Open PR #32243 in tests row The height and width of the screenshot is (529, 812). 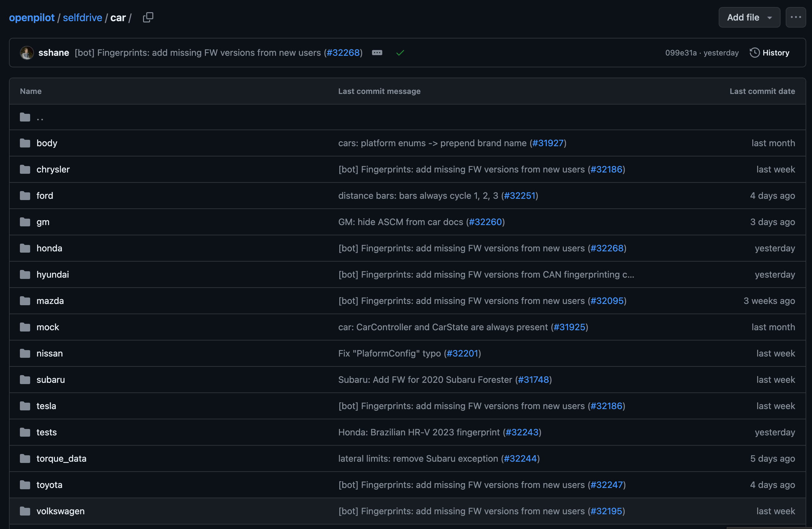coord(522,432)
